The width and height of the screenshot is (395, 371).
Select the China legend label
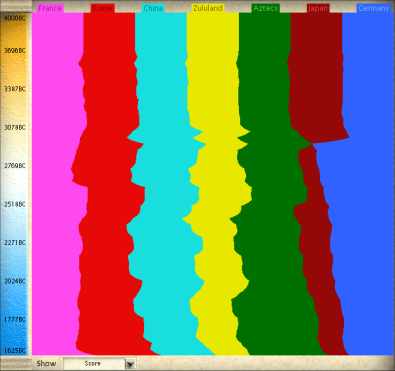153,8
